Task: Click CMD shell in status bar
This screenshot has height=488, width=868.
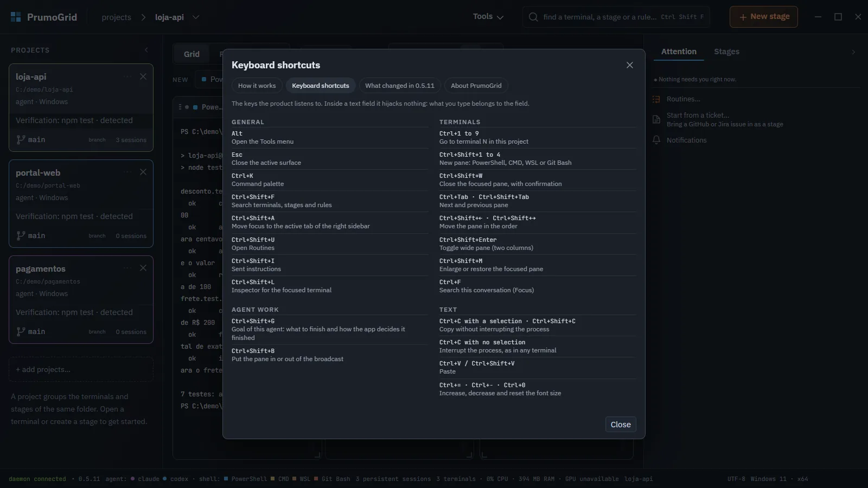Action: 279,479
